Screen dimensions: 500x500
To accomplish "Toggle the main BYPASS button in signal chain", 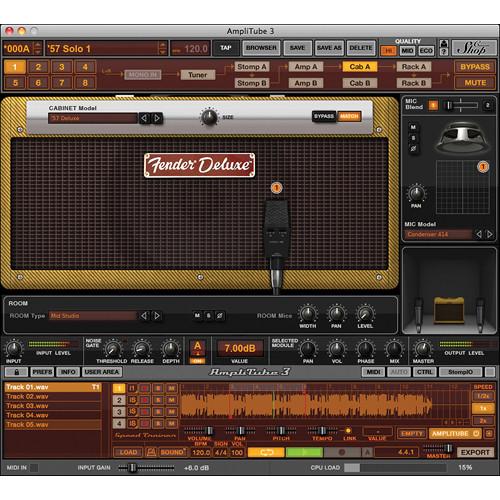I will pyautogui.click(x=475, y=67).
